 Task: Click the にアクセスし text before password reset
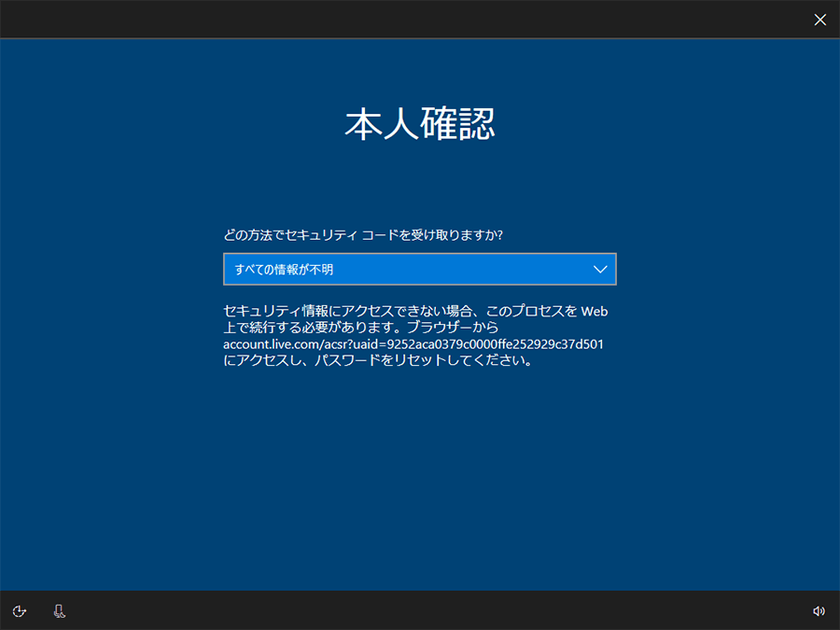tap(266, 361)
